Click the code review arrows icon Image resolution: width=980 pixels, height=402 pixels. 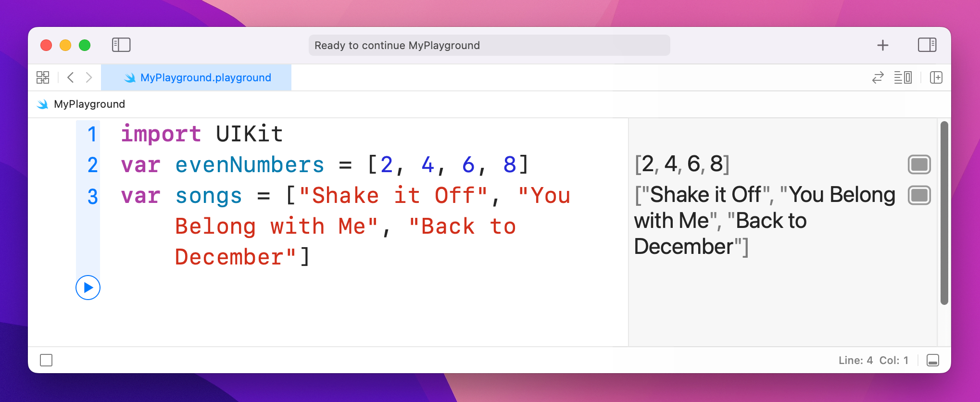[878, 77]
